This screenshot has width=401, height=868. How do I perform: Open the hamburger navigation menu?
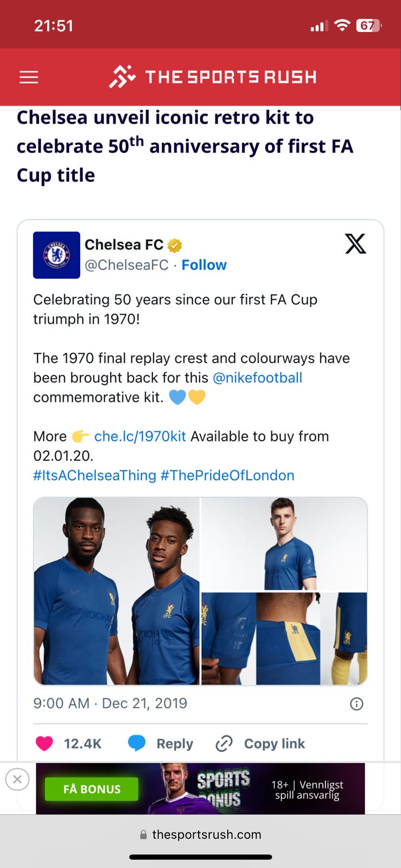pyautogui.click(x=29, y=78)
